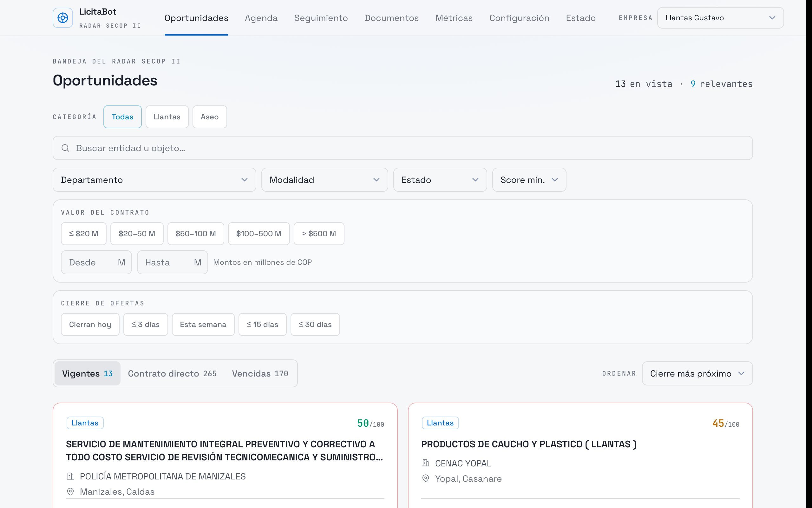The image size is (812, 508).
Task: Click the Hasta amount input
Action: [x=173, y=262]
